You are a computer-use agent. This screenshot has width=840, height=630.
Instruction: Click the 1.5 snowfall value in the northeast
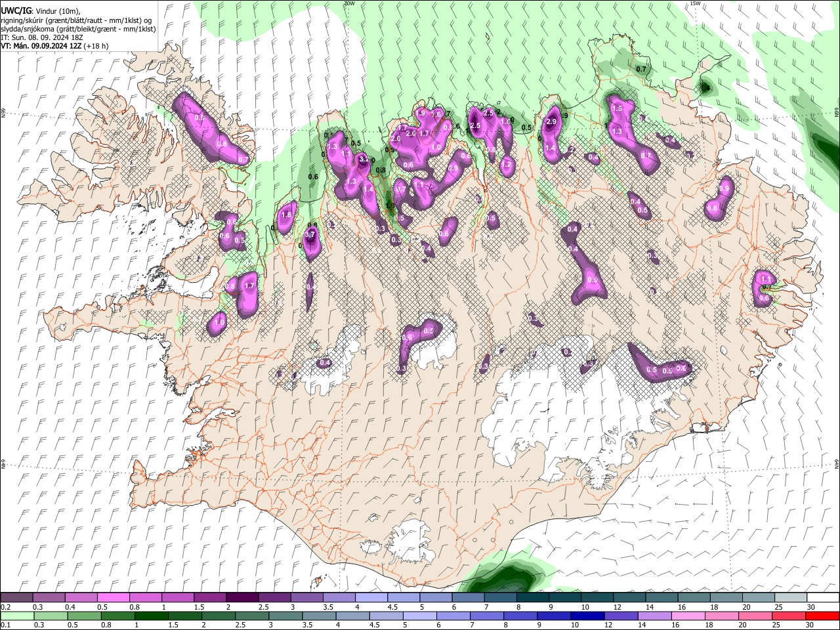point(616,109)
